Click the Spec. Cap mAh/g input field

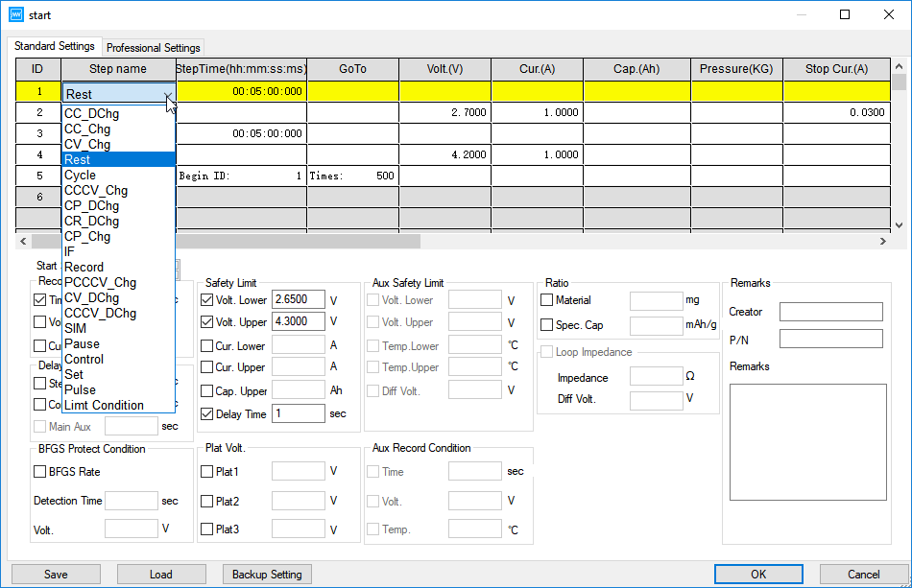point(657,326)
